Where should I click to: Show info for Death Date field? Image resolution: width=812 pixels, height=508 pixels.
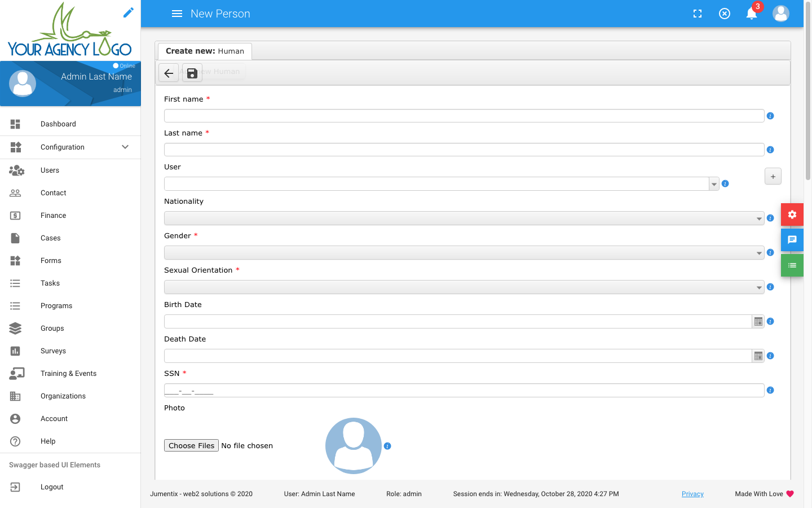point(770,356)
